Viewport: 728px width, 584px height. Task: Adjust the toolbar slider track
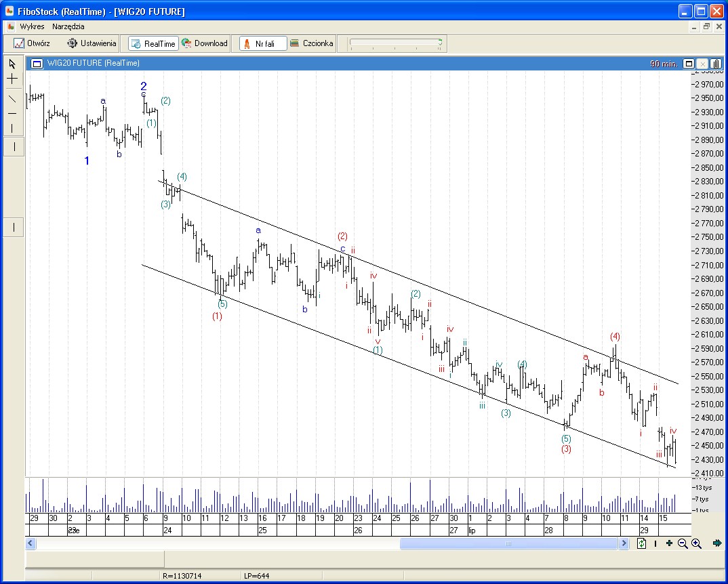tap(395, 43)
